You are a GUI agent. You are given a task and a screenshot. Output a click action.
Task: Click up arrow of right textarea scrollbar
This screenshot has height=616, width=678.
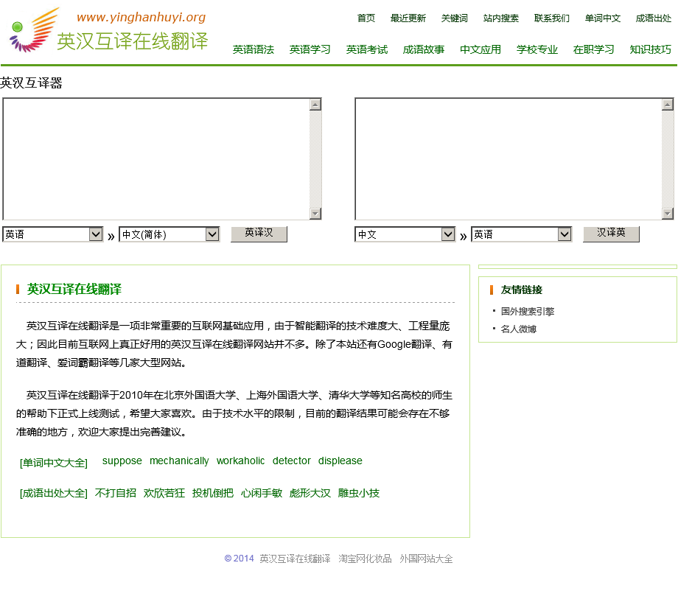pos(668,105)
